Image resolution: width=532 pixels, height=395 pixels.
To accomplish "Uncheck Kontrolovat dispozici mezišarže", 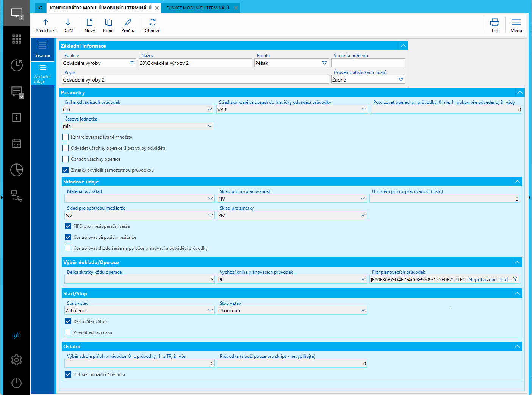I will coord(68,237).
